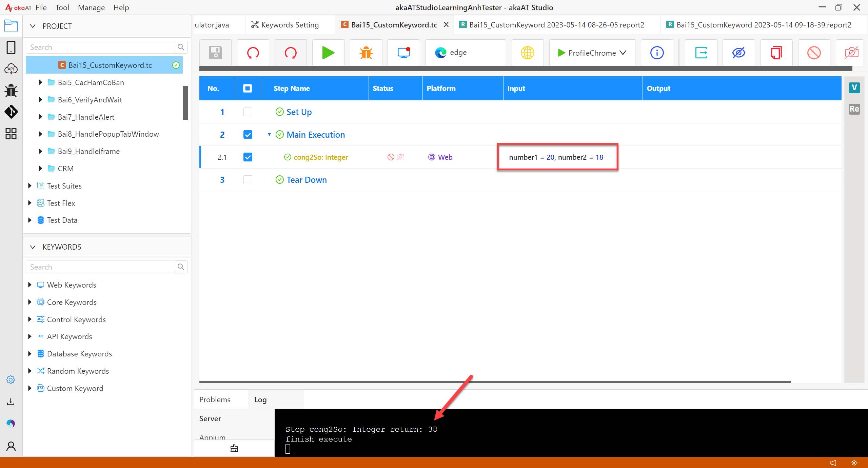
Task: Open the Manage menu
Action: (x=91, y=7)
